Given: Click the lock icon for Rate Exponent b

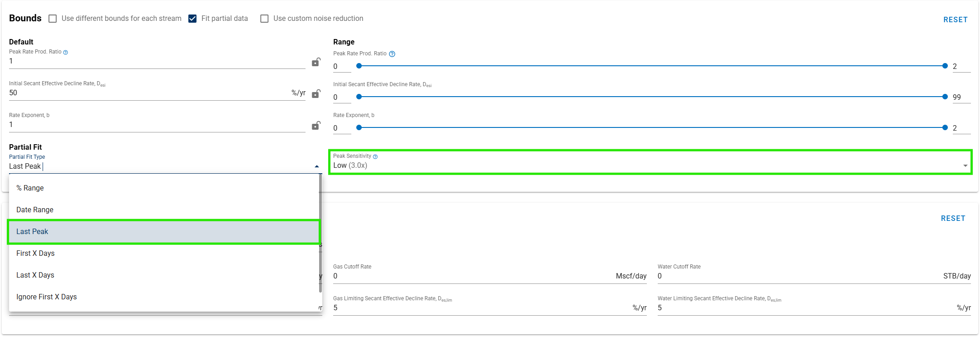Looking at the screenshot, I should (x=316, y=126).
